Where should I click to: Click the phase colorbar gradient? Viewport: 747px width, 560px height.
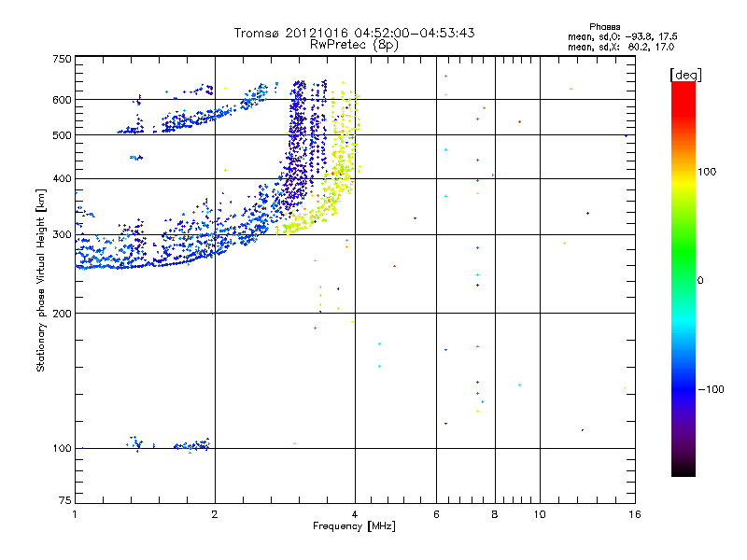point(684,279)
